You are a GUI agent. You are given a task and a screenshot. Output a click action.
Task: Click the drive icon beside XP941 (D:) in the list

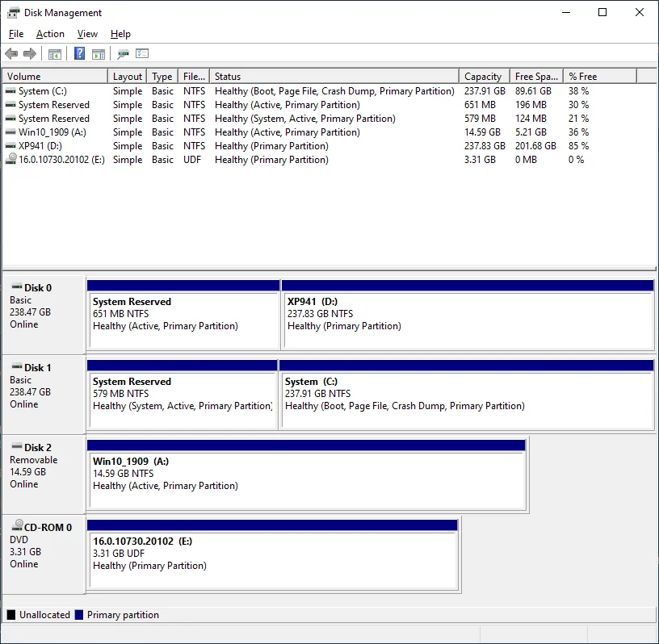10,146
